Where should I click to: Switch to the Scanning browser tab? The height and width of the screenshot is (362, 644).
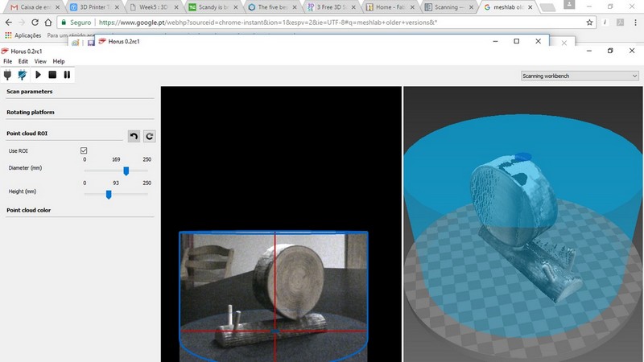pos(449,7)
